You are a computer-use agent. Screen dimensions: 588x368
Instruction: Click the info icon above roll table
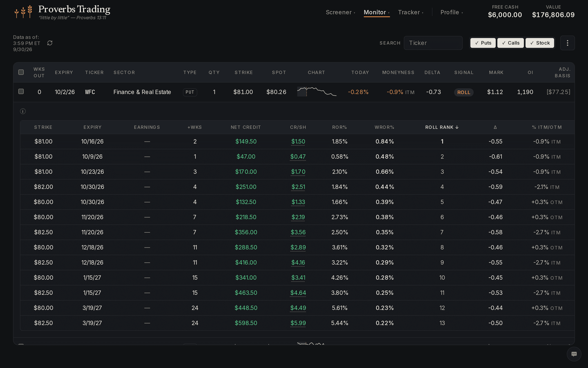coord(23,111)
